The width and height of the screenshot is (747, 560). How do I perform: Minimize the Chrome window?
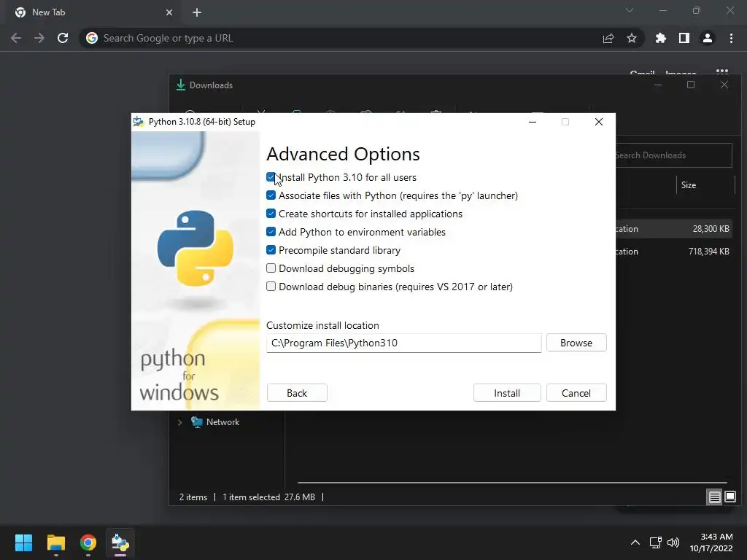[662, 10]
